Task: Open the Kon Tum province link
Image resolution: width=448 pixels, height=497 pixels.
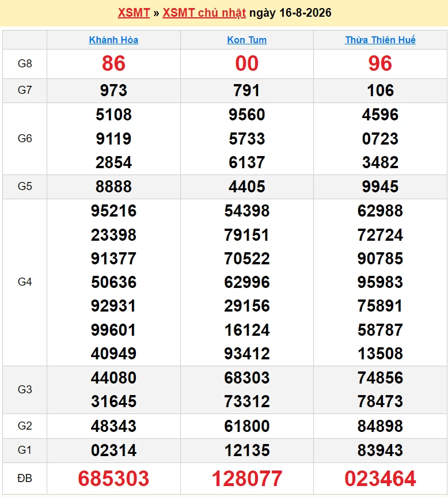Action: coord(247,40)
